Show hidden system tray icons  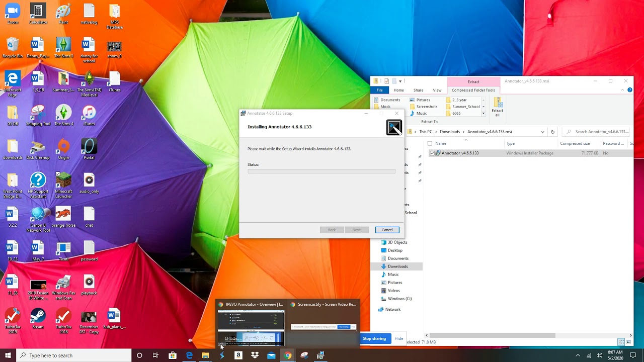pyautogui.click(x=578, y=355)
